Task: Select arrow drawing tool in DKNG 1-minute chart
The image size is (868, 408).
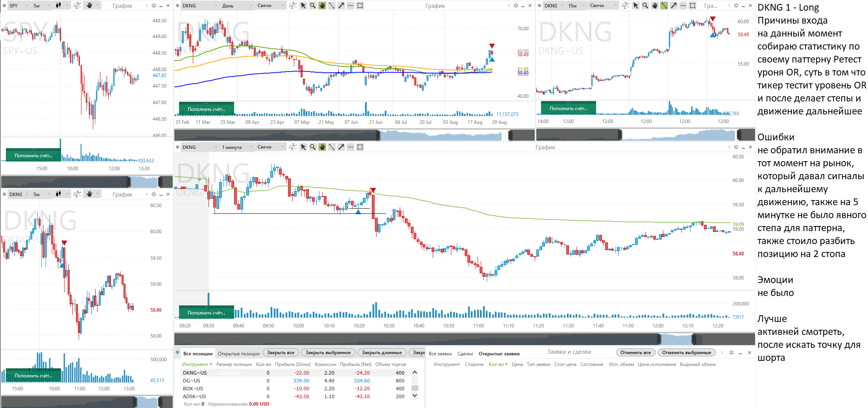Action: [341, 147]
